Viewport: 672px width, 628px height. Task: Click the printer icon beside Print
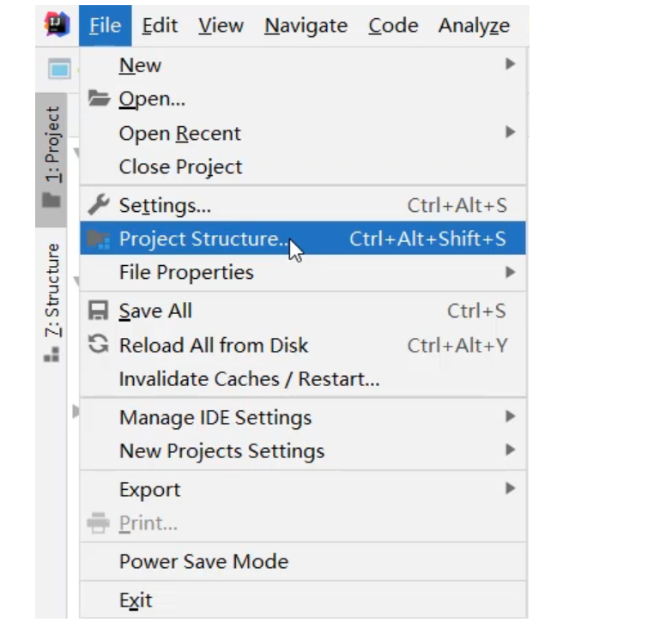[x=100, y=523]
